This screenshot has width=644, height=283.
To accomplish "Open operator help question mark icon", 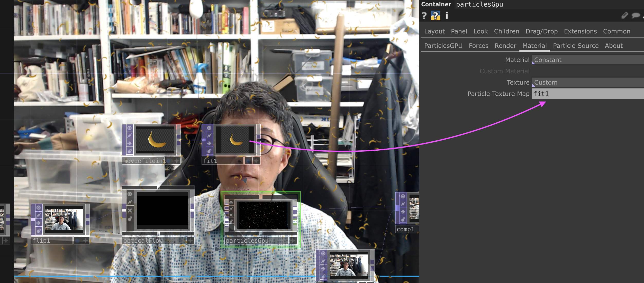I will pyautogui.click(x=424, y=16).
